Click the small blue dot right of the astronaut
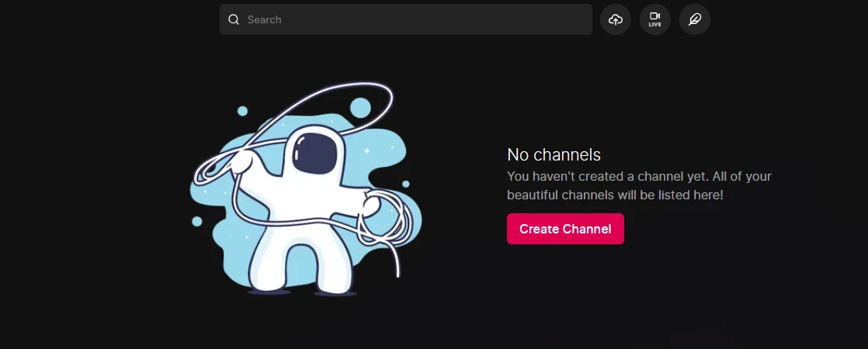This screenshot has height=349, width=868. point(405,184)
